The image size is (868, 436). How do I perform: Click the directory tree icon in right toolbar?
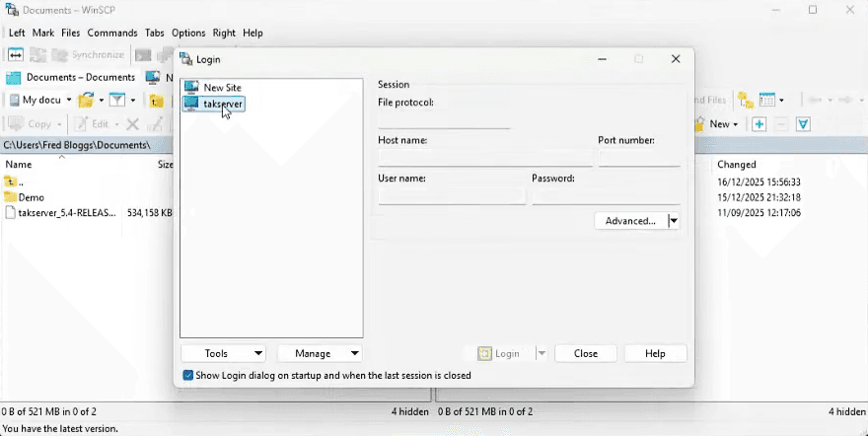coord(745,101)
